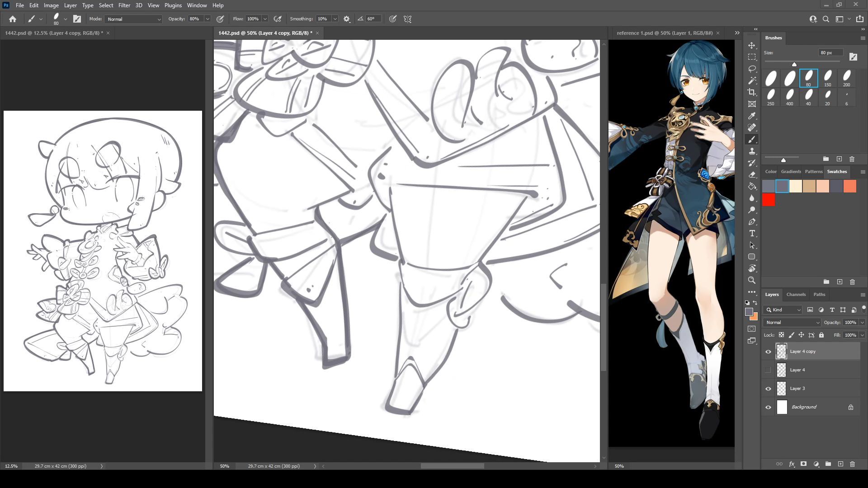
Task: Select the Magic Wand tool
Action: pos(752,81)
